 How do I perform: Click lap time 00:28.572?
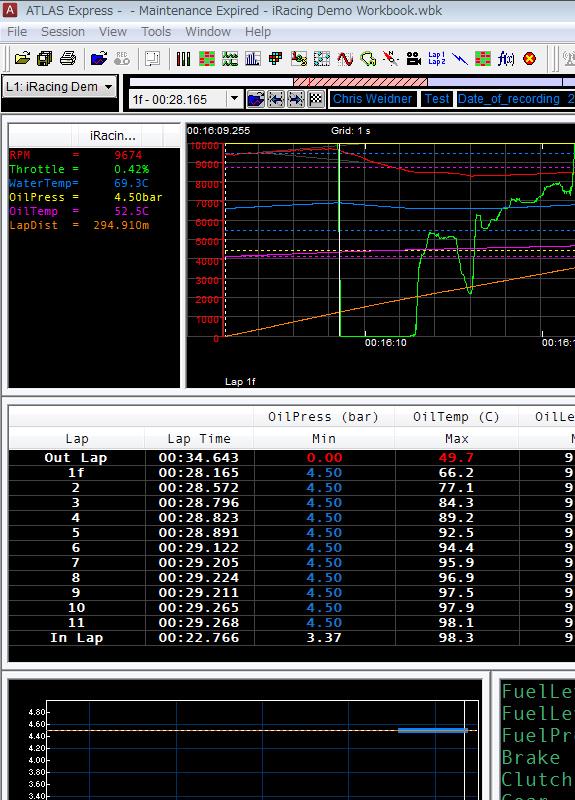(x=198, y=488)
